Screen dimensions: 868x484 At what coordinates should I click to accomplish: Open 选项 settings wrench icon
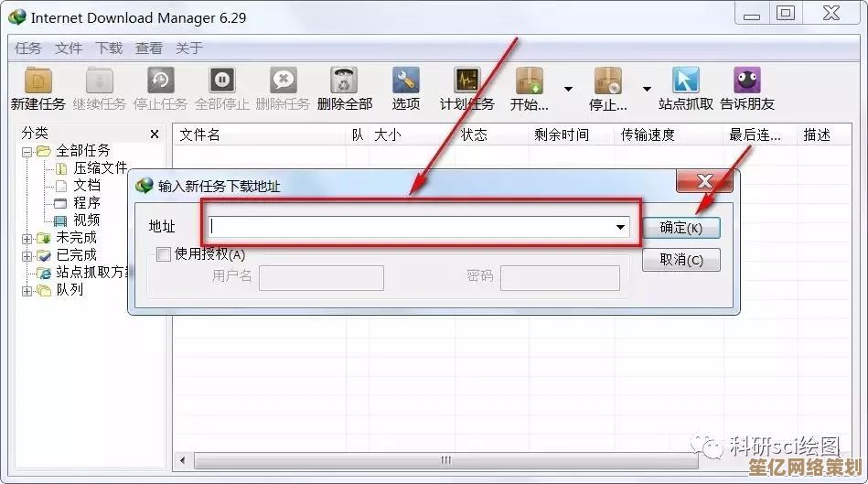point(406,81)
